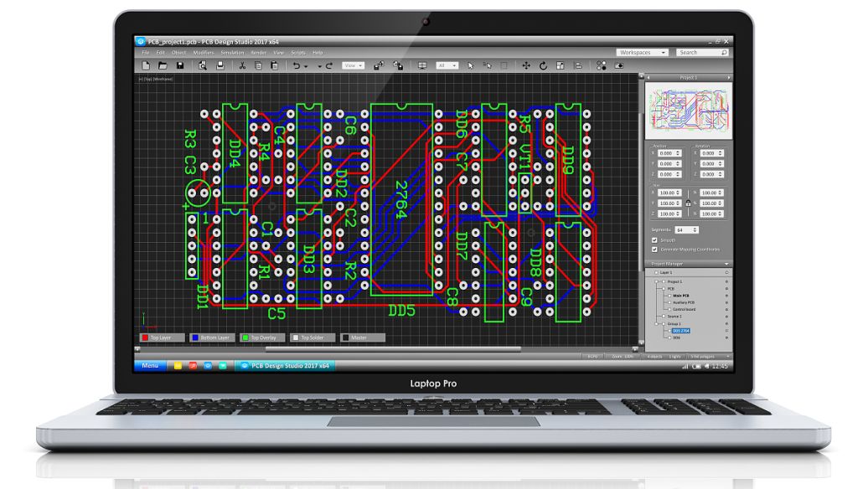
Task: Toggle the Main PCB checkbox in the tree
Action: tap(669, 296)
